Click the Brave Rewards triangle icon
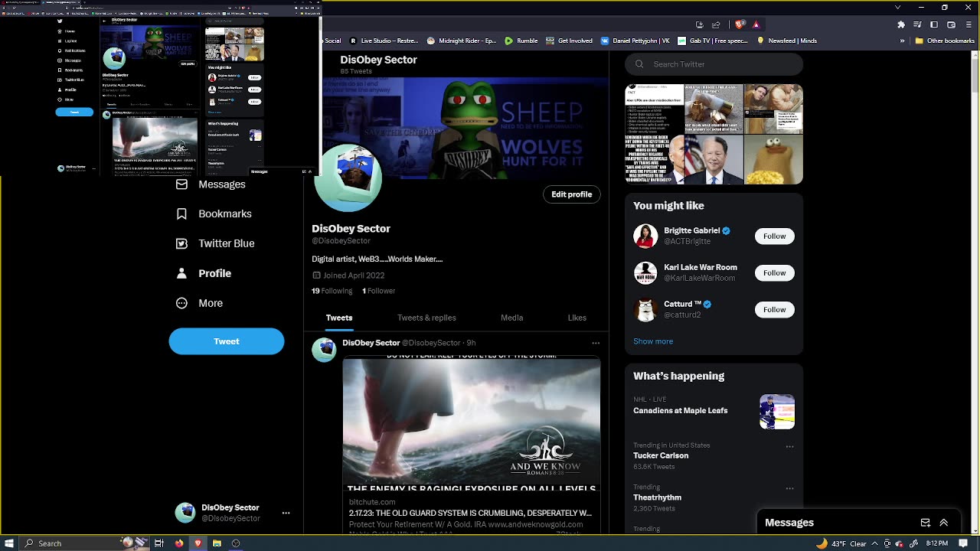Viewport: 980px width, 551px height. coord(756,24)
